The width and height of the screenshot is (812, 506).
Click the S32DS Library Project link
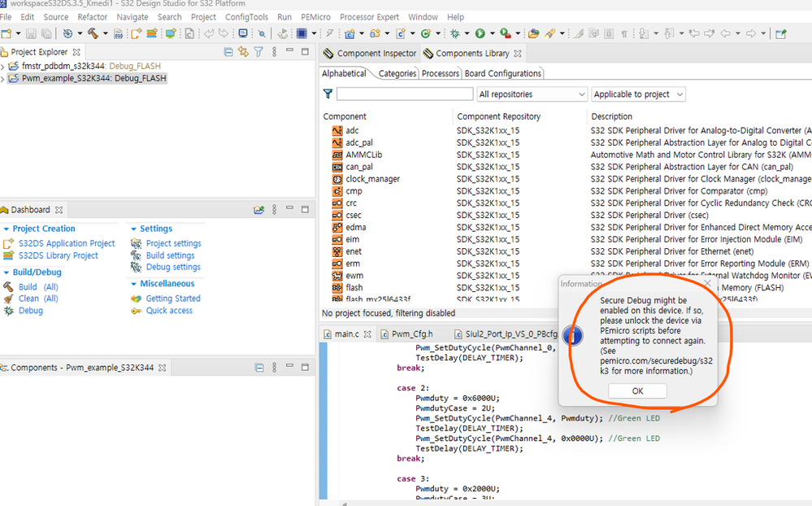[58, 255]
